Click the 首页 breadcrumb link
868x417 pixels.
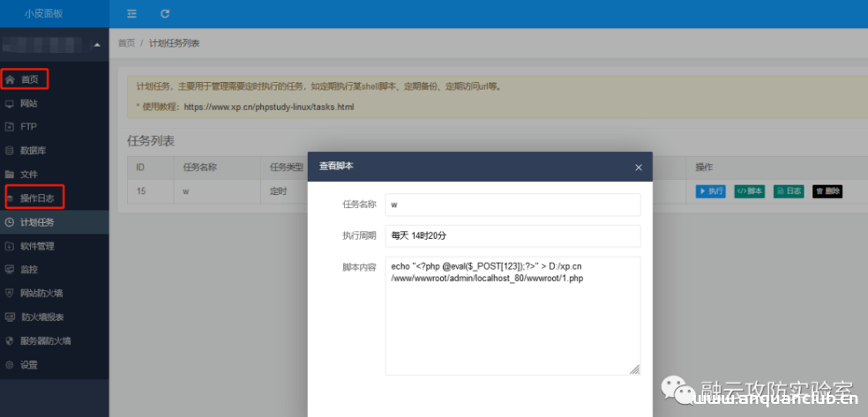pos(126,43)
